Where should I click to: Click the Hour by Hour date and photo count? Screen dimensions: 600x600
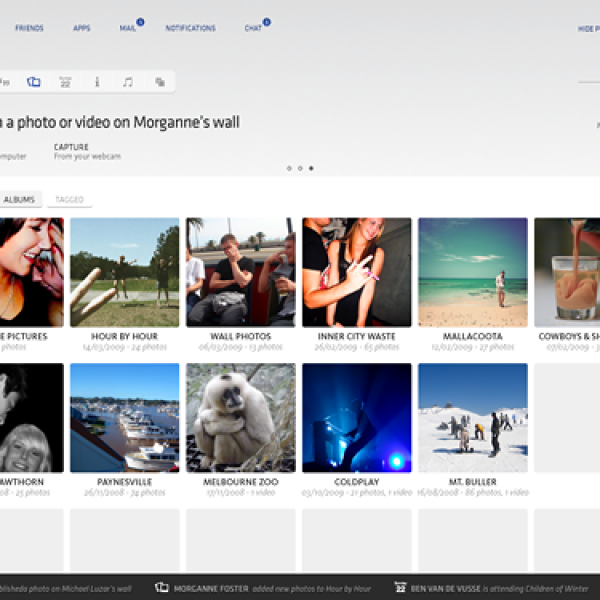[x=125, y=347]
